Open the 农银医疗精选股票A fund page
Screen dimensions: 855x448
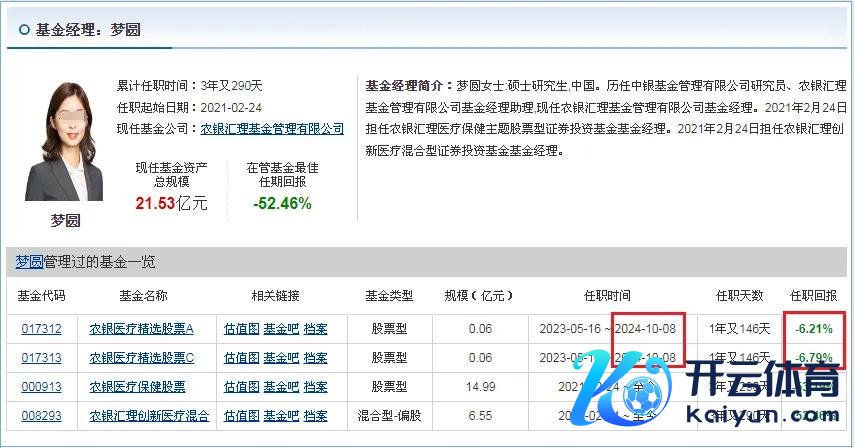(x=142, y=329)
